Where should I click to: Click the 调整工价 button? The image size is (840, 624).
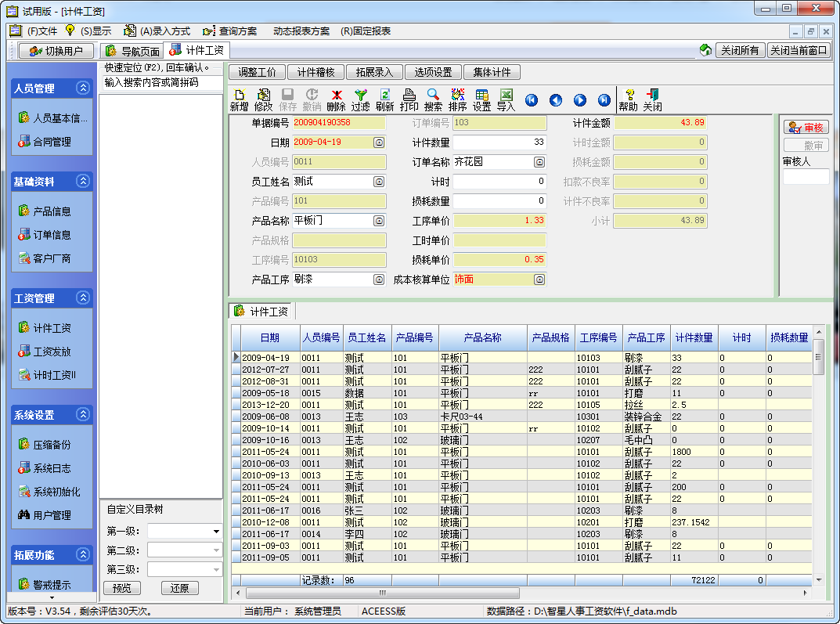tap(257, 72)
